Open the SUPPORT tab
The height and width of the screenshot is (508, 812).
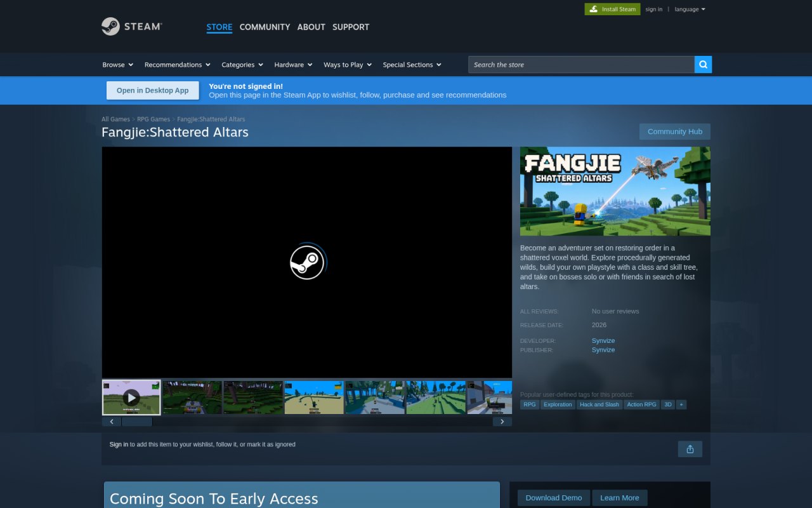pyautogui.click(x=351, y=27)
